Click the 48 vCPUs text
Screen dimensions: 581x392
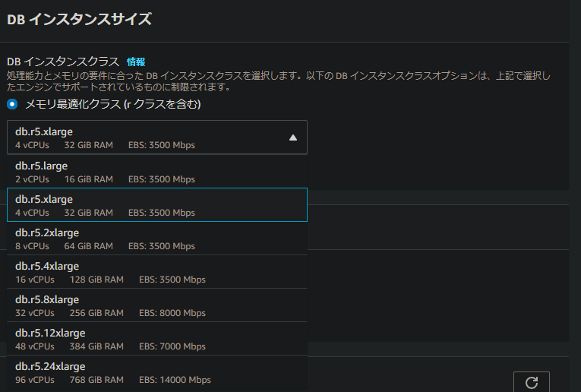coord(35,346)
